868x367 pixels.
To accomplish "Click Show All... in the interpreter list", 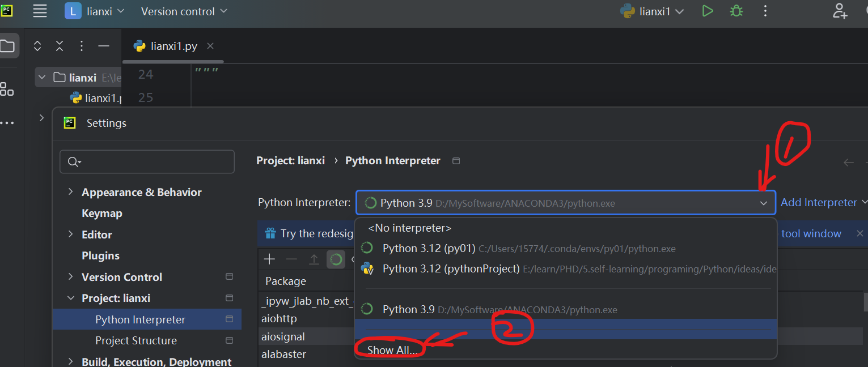I will [392, 350].
